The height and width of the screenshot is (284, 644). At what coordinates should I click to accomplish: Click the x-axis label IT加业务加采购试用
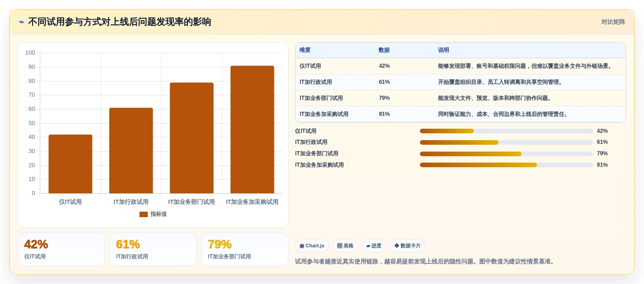pyautogui.click(x=252, y=202)
